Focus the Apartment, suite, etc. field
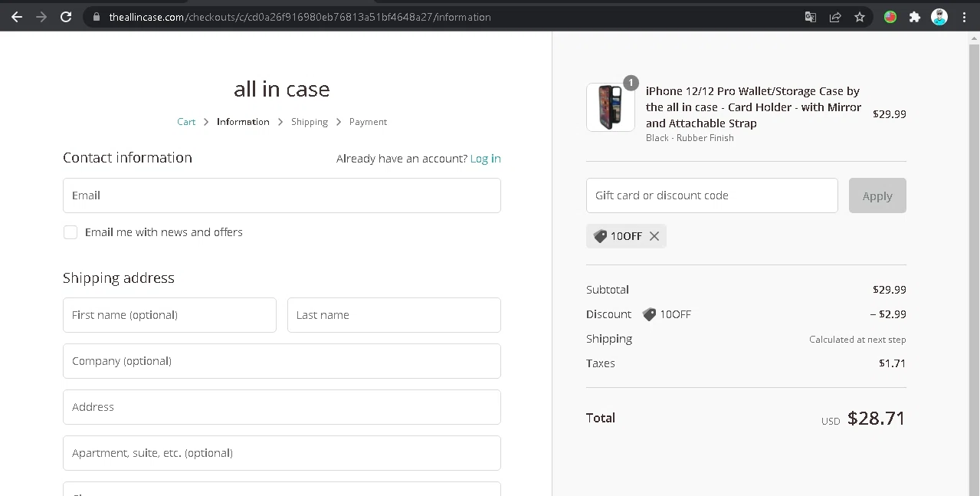 click(282, 453)
